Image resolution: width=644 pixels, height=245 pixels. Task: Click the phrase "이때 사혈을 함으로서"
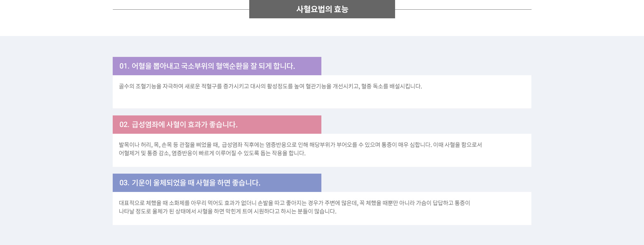[458, 145]
